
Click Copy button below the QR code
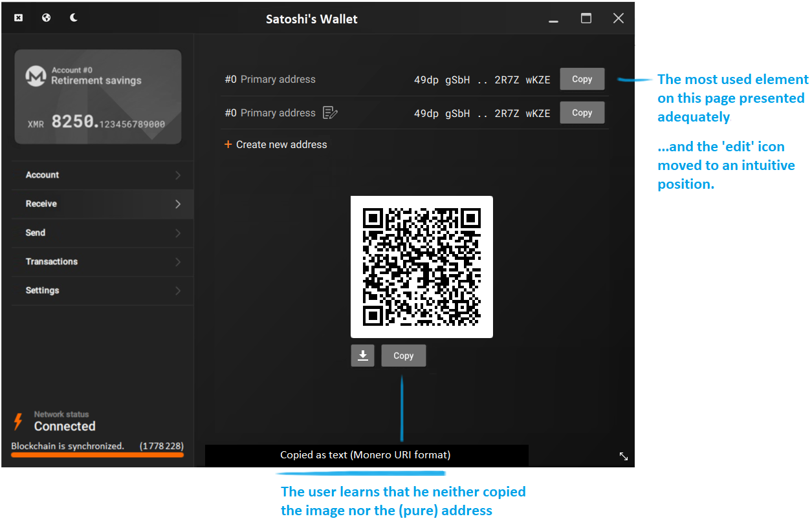click(403, 356)
